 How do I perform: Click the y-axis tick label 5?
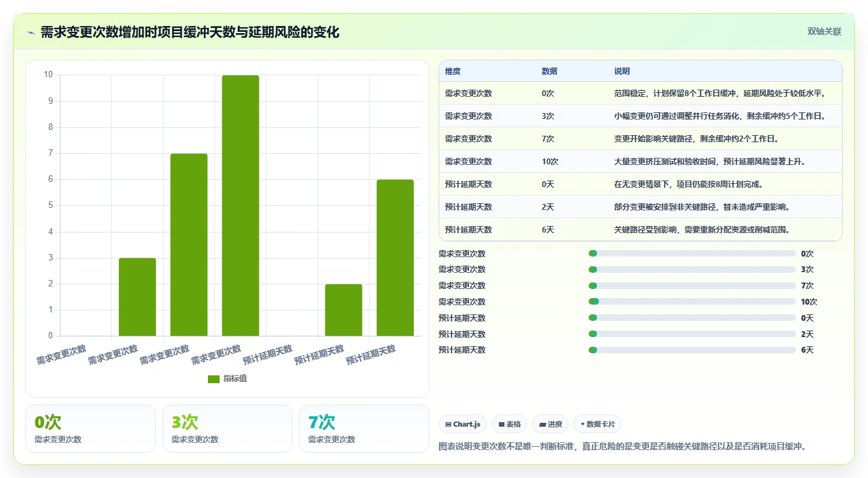pyautogui.click(x=50, y=206)
